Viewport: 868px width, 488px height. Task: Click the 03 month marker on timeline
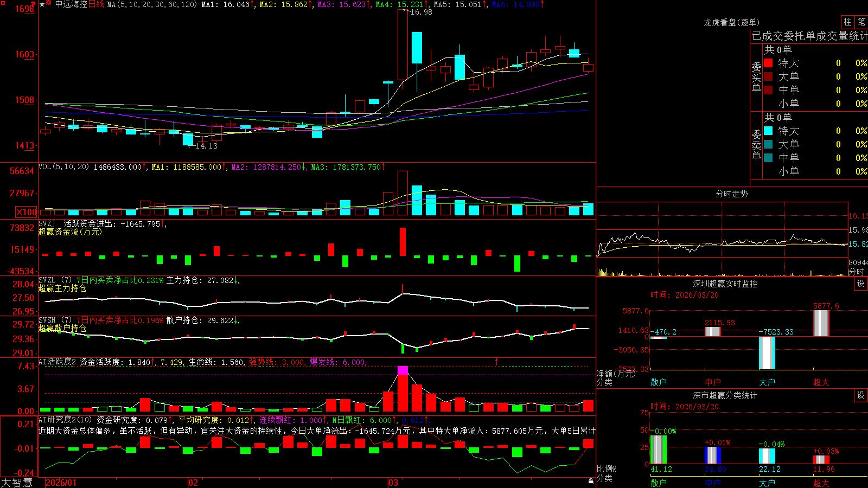393,483
